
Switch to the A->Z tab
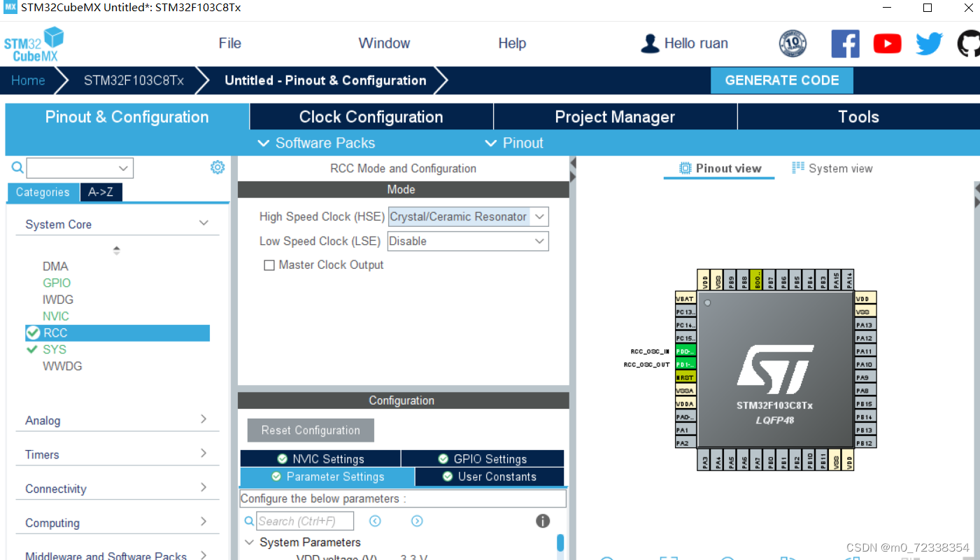click(101, 192)
